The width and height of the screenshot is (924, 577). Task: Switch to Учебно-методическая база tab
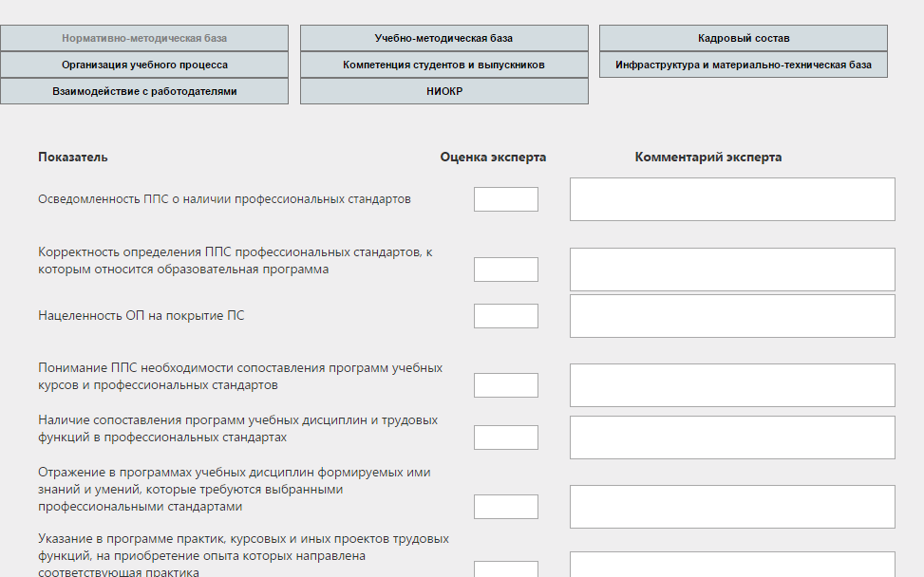443,38
